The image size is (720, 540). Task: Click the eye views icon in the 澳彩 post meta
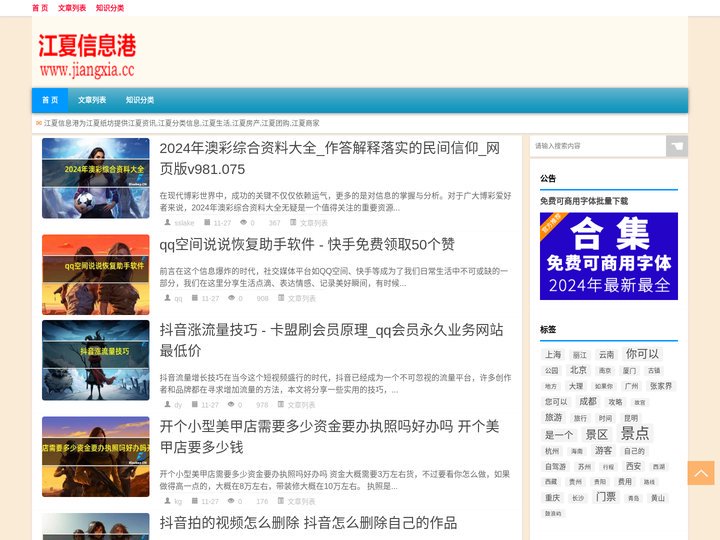coord(243,222)
